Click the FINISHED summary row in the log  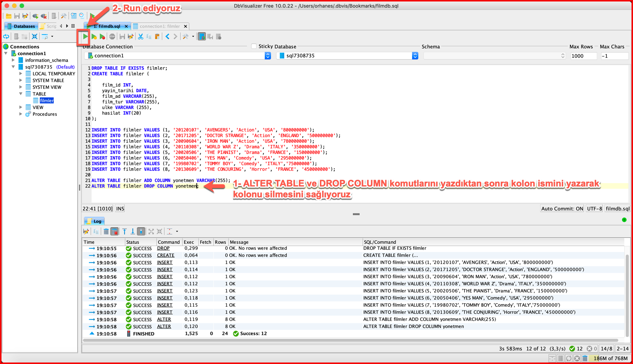(x=353, y=334)
